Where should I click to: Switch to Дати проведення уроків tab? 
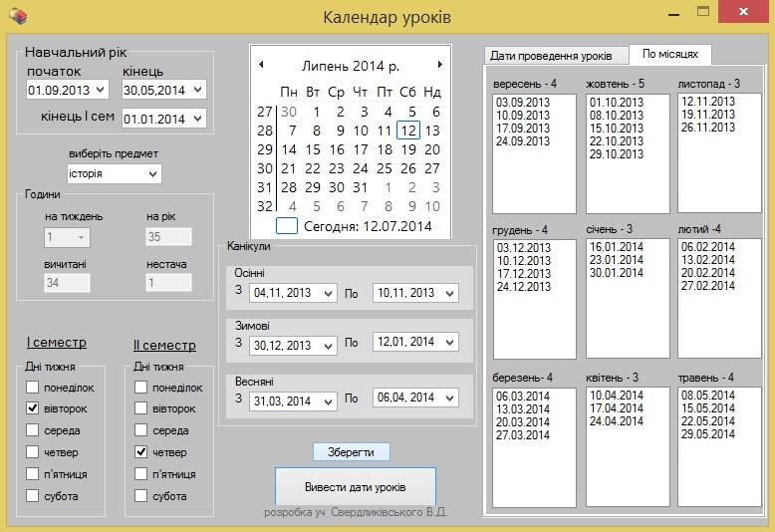click(x=557, y=56)
